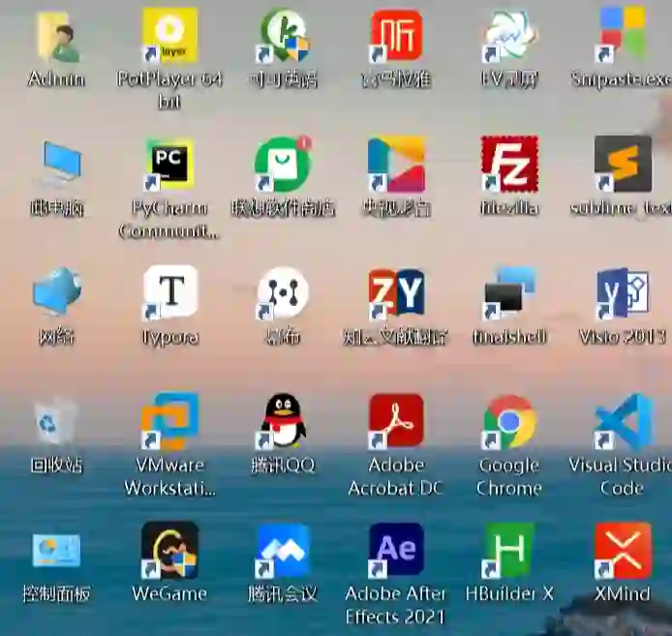Viewport: 672px width, 636px height.
Task: Launch Adobe Acrobat DC shortcut
Action: coord(396,422)
